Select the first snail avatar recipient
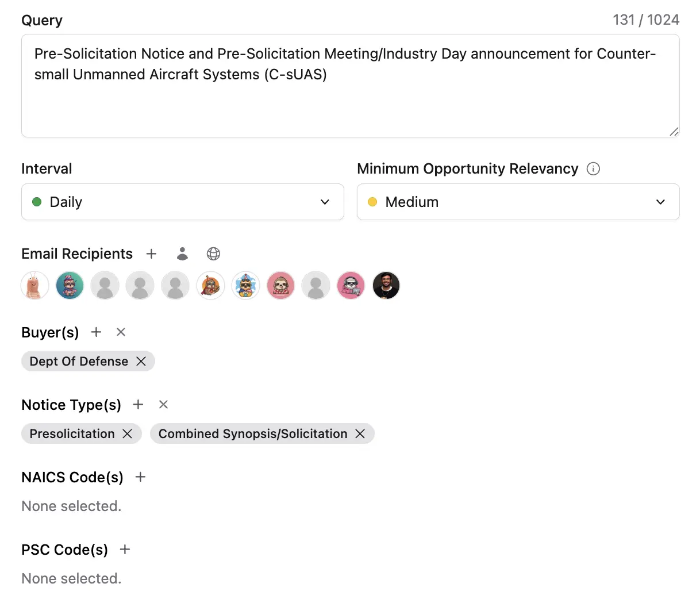 coord(34,285)
